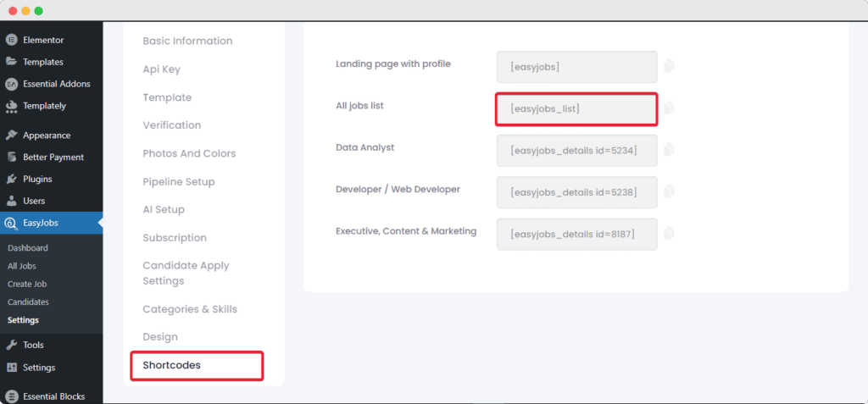Copy the Landing page with profile shortcode
Screen dimensions: 868x404
pos(669,66)
